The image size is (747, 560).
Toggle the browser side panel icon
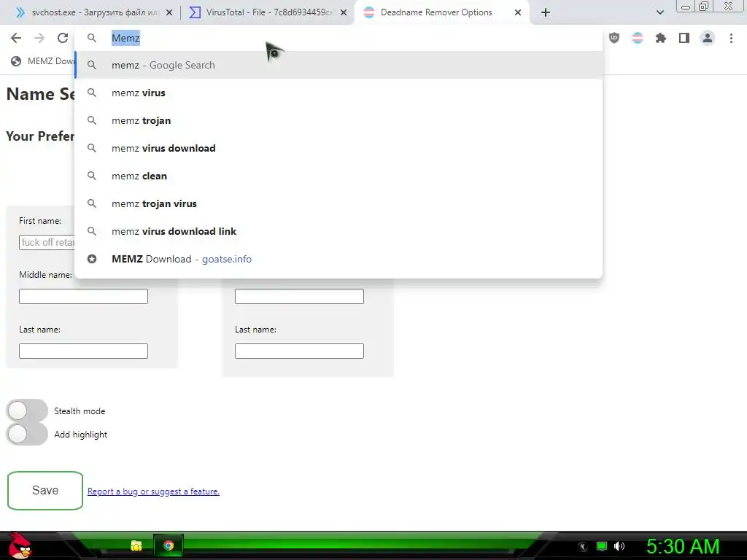684,38
